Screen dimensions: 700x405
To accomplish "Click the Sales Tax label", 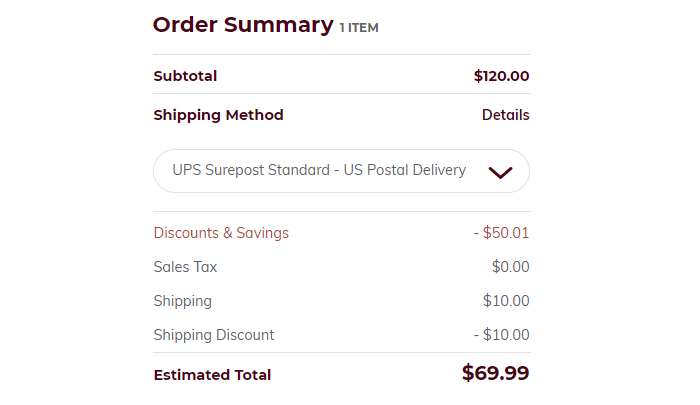I will (x=185, y=267).
